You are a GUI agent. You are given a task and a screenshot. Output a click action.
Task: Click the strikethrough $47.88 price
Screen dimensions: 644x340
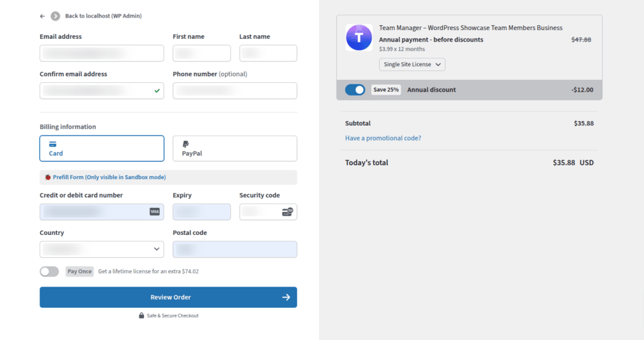581,40
